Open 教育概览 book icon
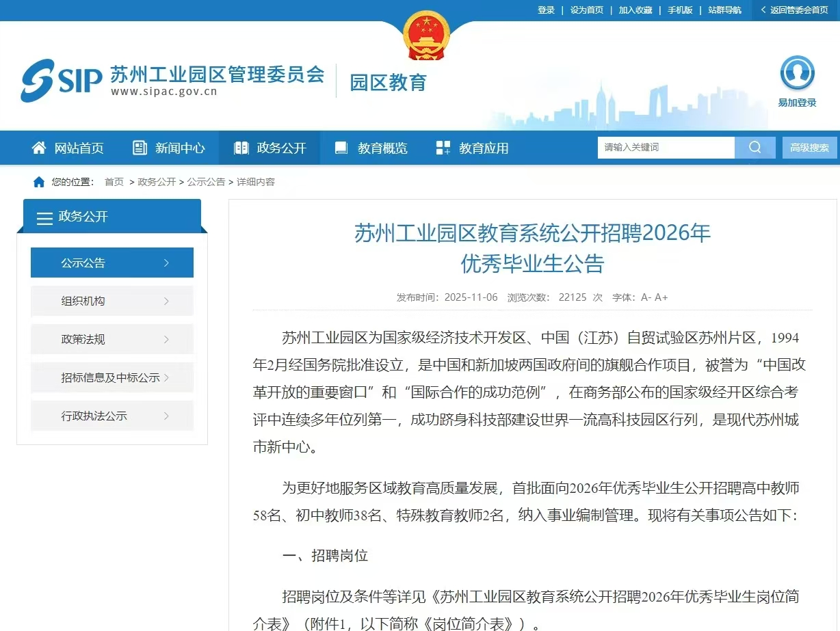 click(x=341, y=147)
